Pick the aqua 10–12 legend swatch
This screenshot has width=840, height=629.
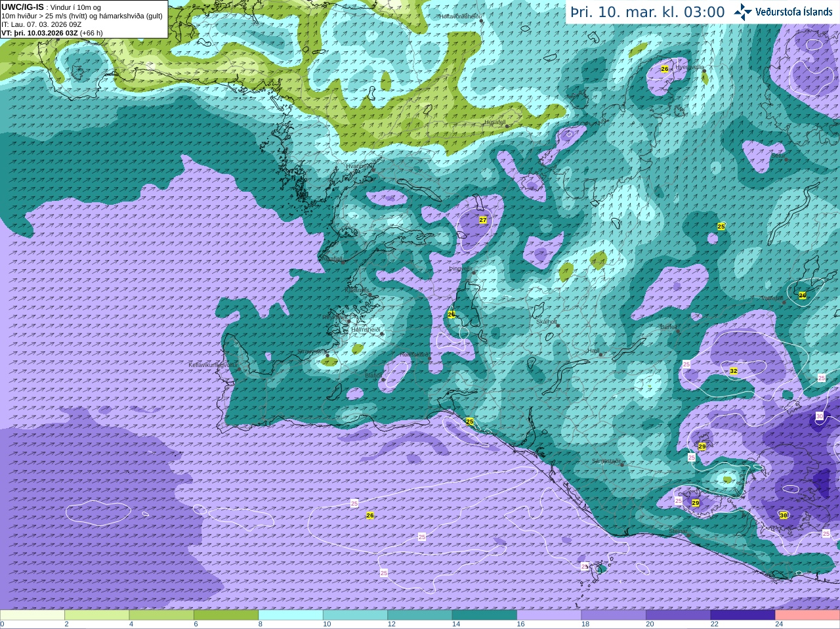tap(355, 615)
